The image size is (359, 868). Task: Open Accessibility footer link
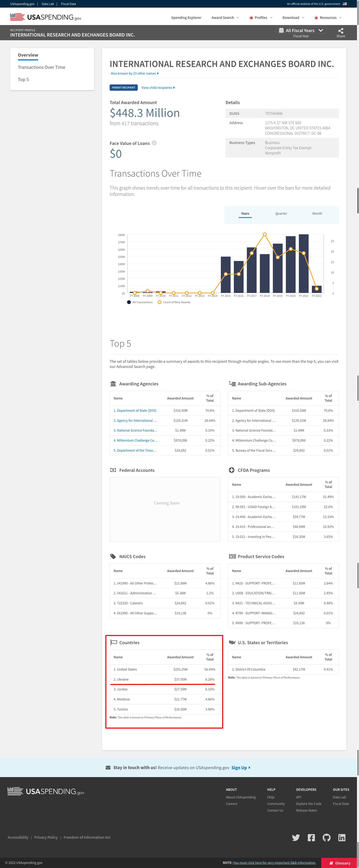click(18, 837)
